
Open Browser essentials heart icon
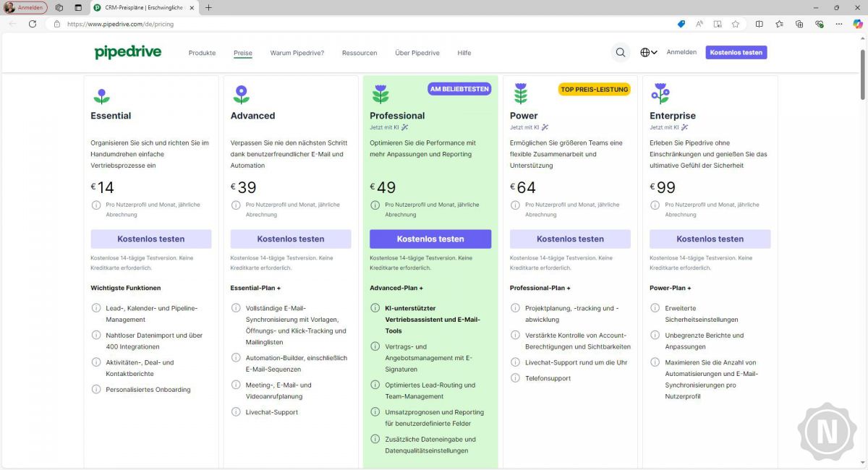(820, 24)
